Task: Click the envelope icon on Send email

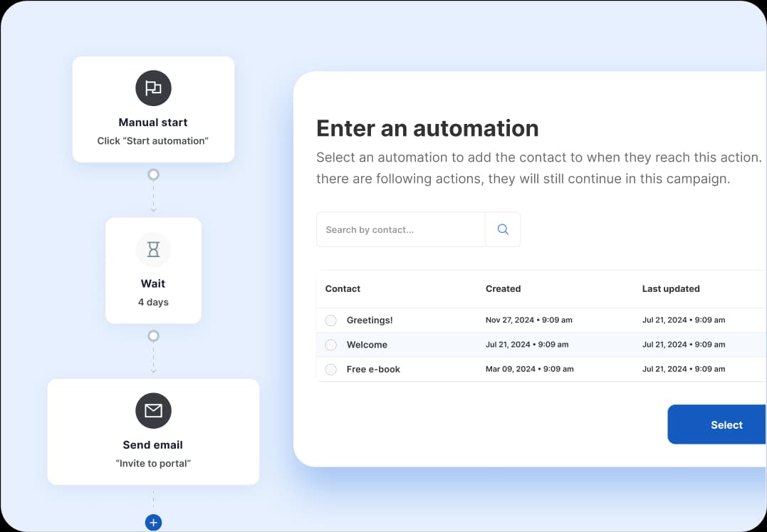Action: pos(153,411)
